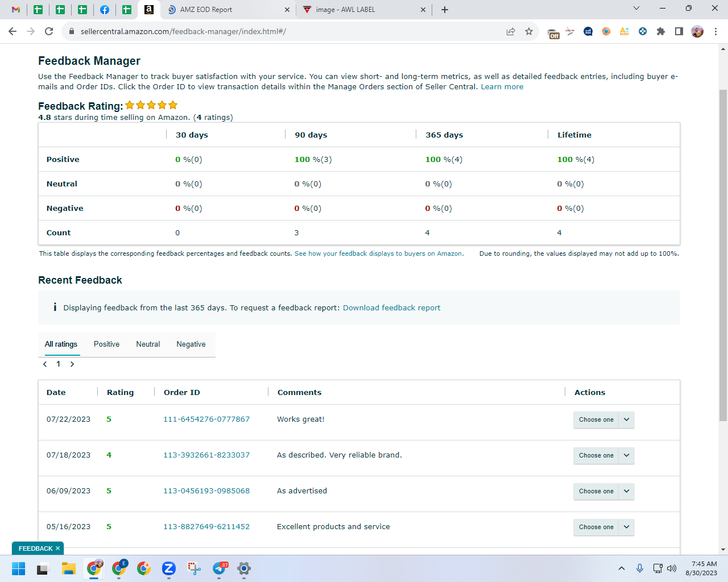Viewport: 728px width, 582px height.
Task: Choose one action for 05/16/2023 feedback
Action: pyautogui.click(x=603, y=527)
